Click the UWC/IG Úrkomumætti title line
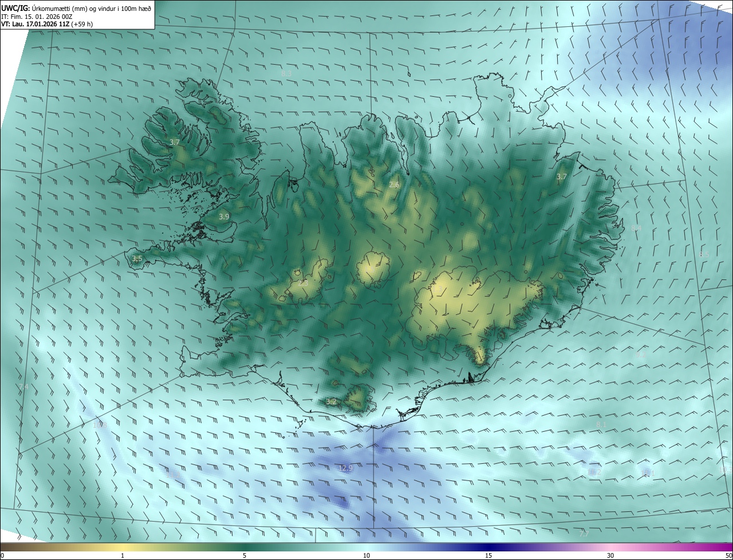This screenshot has height=560, width=733. tap(76, 7)
